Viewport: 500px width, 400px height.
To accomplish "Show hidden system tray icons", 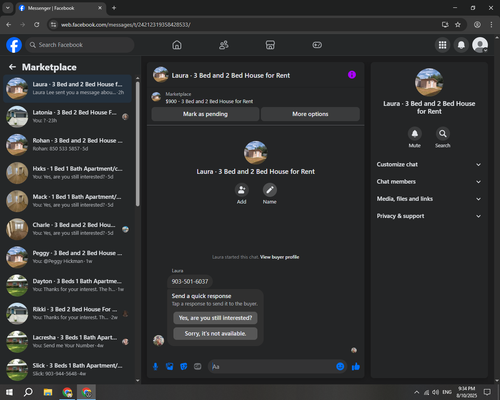I will 416,392.
